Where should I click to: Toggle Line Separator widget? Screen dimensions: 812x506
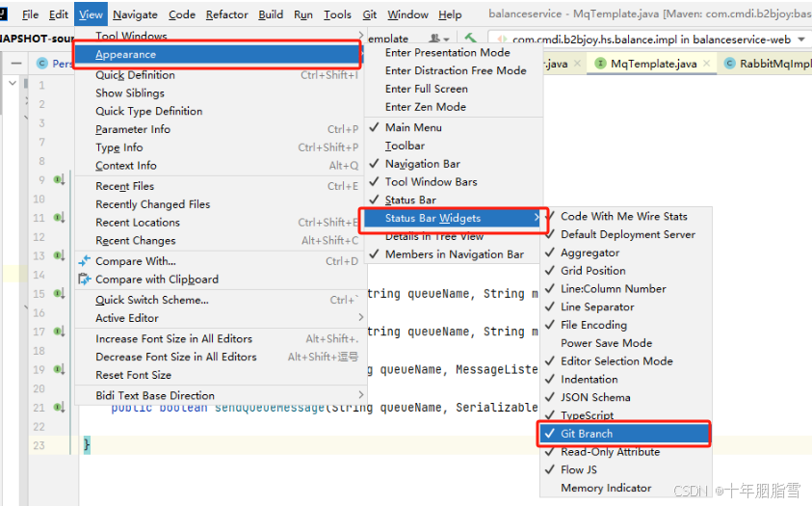626,307
